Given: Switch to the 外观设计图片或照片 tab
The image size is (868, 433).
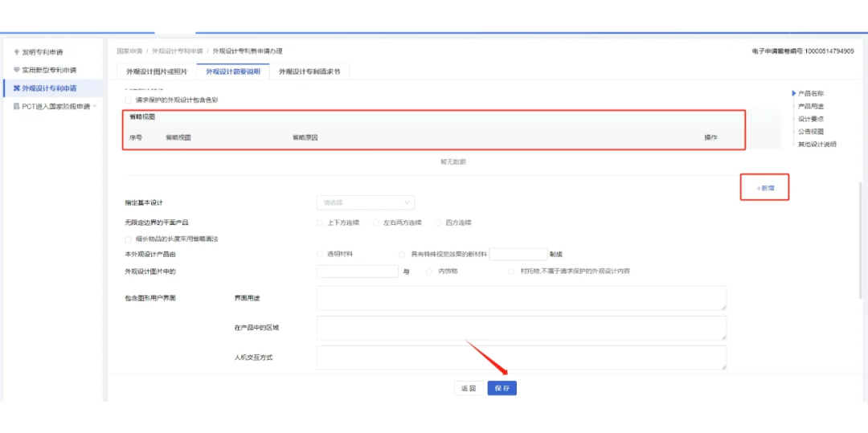Looking at the screenshot, I should [157, 71].
